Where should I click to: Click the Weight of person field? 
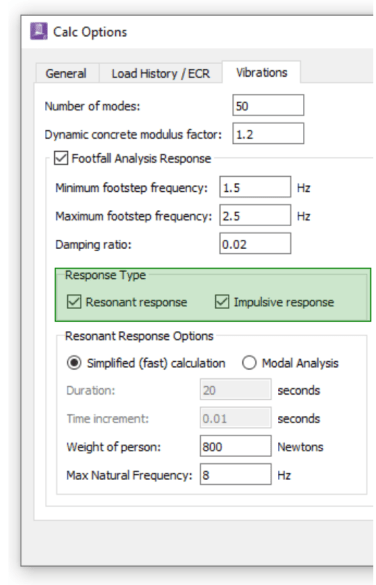pos(236,446)
